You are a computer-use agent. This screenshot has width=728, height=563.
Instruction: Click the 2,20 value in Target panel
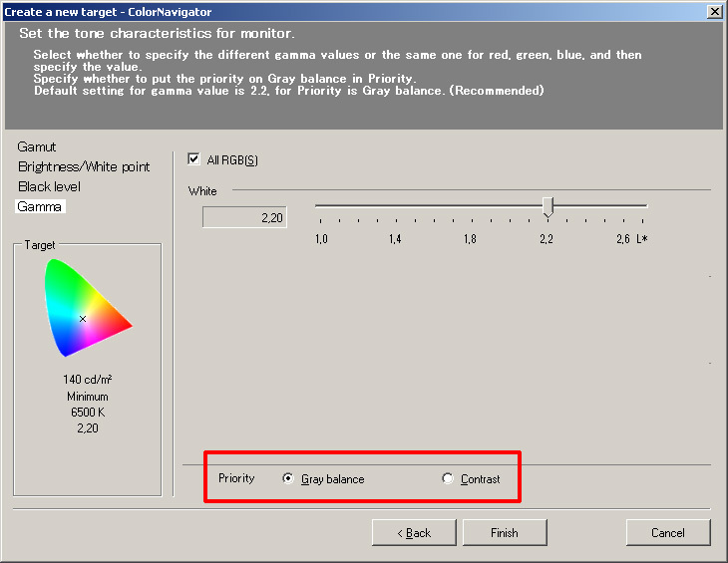(88, 428)
